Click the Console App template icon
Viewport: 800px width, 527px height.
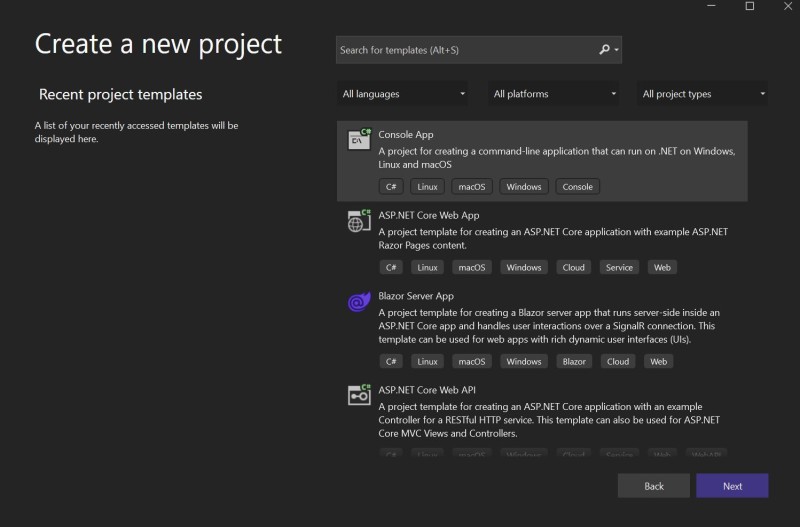point(359,139)
